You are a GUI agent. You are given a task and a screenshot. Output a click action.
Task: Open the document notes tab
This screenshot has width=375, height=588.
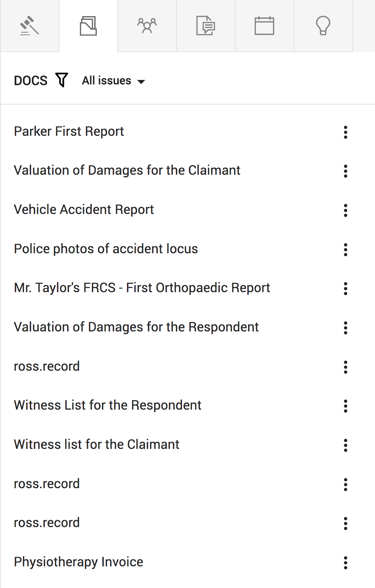[205, 26]
